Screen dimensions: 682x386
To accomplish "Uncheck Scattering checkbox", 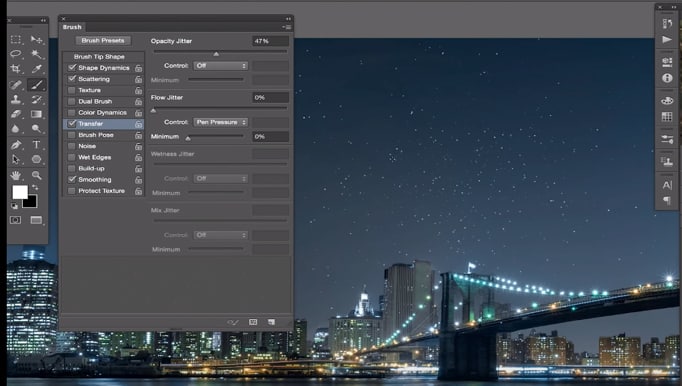I will coord(72,79).
